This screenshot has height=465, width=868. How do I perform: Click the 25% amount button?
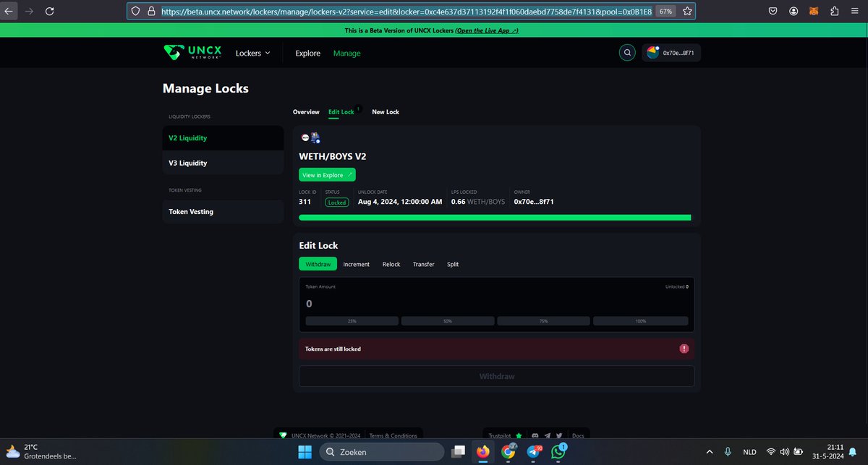pyautogui.click(x=352, y=320)
